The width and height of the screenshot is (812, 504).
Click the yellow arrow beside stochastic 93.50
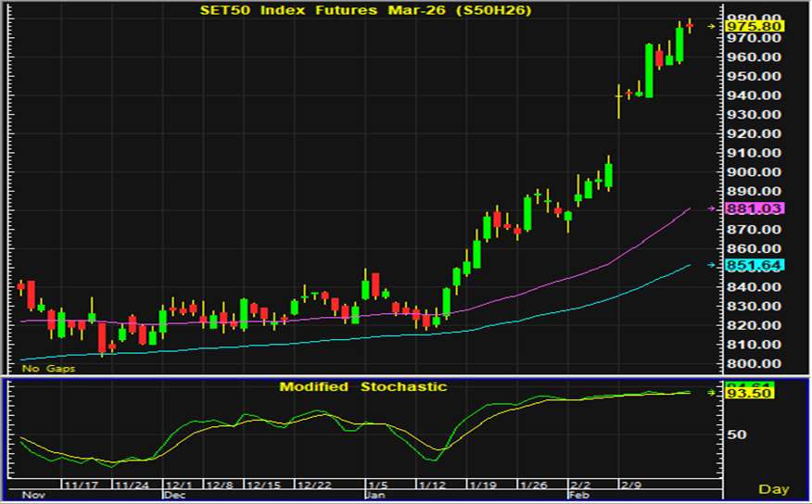click(x=712, y=393)
